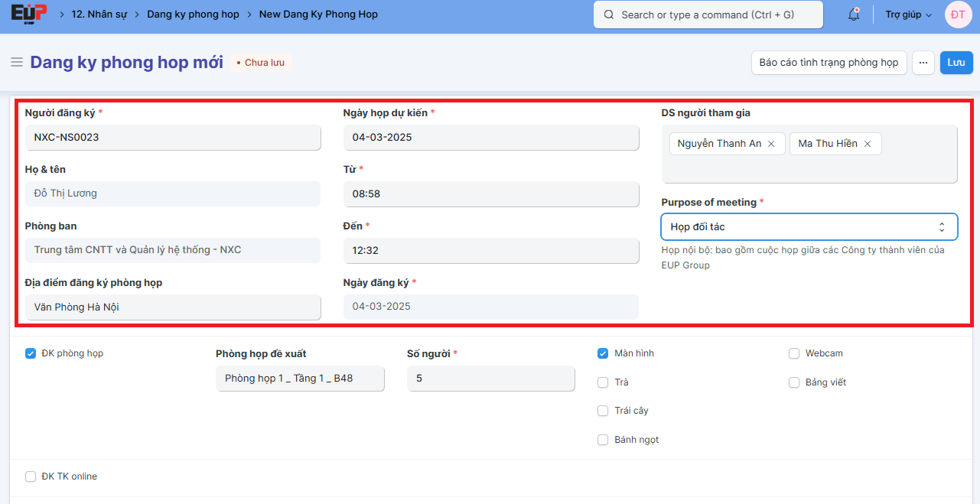The width and height of the screenshot is (980, 504).
Task: Tick the Trà checkbox
Action: pyautogui.click(x=603, y=382)
